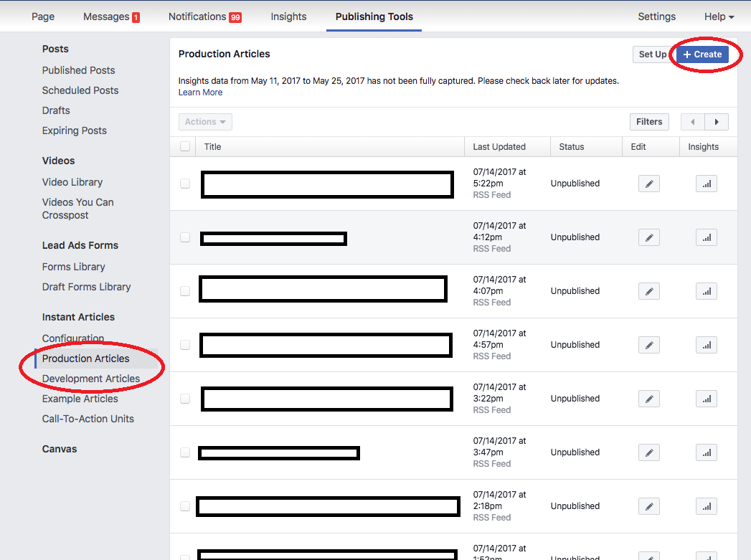
Task: Select Production Articles in sidebar
Action: tap(86, 359)
